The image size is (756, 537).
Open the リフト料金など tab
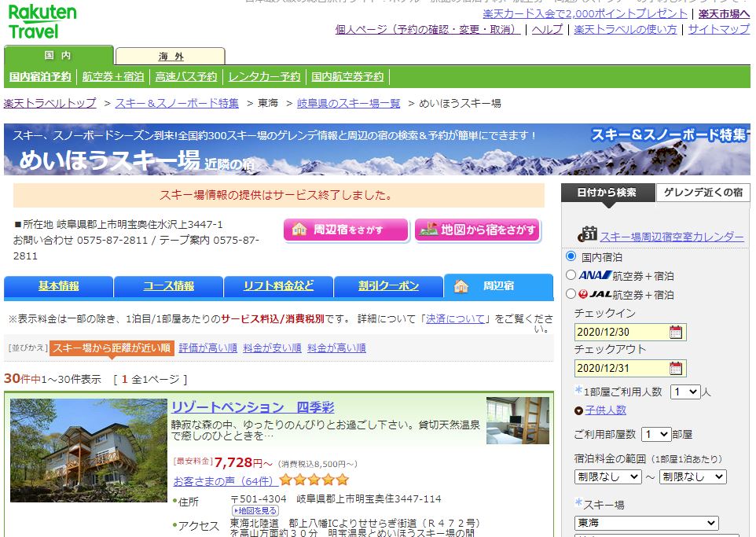coord(278,286)
